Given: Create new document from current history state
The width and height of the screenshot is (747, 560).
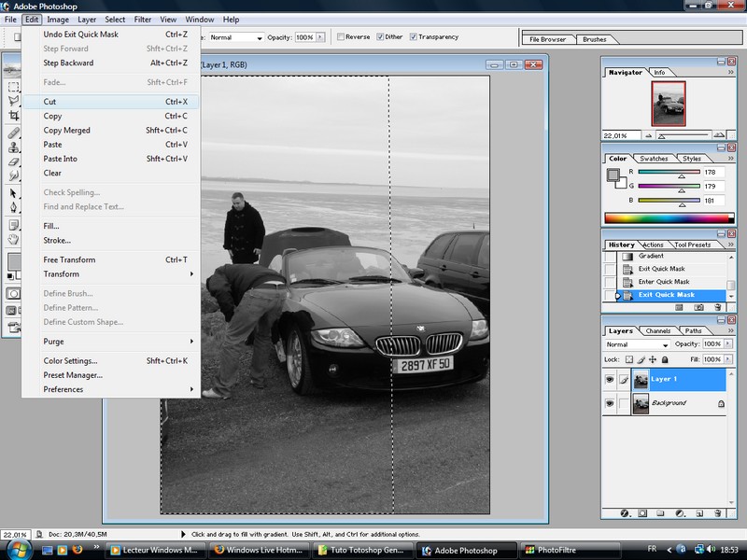Looking at the screenshot, I should coord(680,308).
